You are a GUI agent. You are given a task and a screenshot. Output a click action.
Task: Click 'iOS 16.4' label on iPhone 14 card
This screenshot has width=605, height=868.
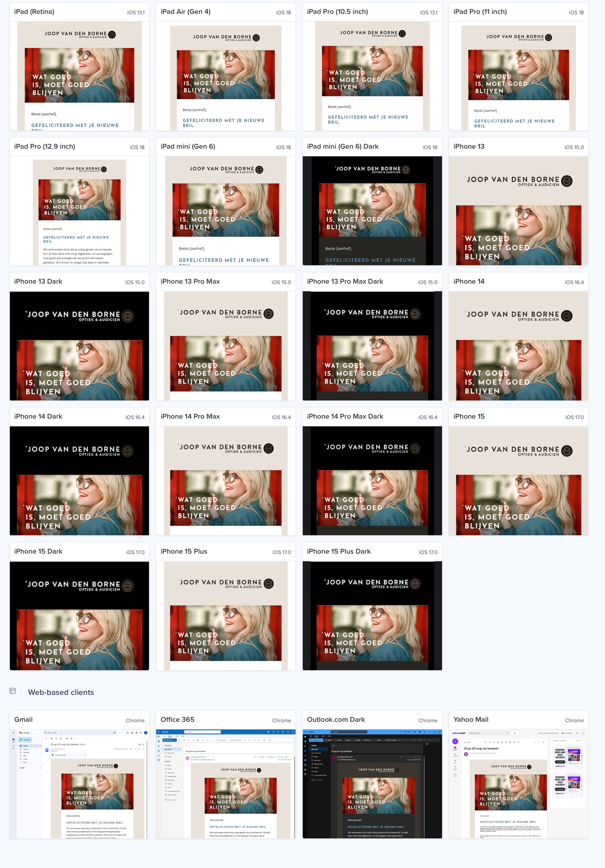(574, 283)
